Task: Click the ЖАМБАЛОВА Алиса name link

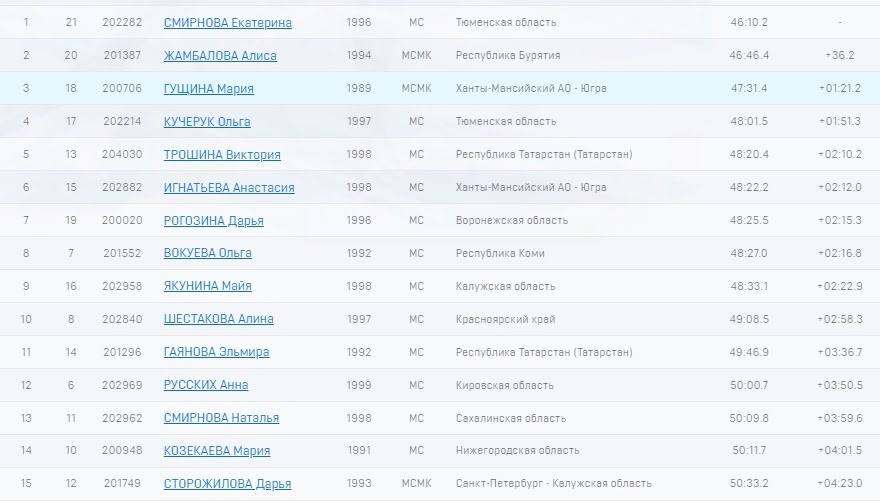Action: pyautogui.click(x=220, y=56)
